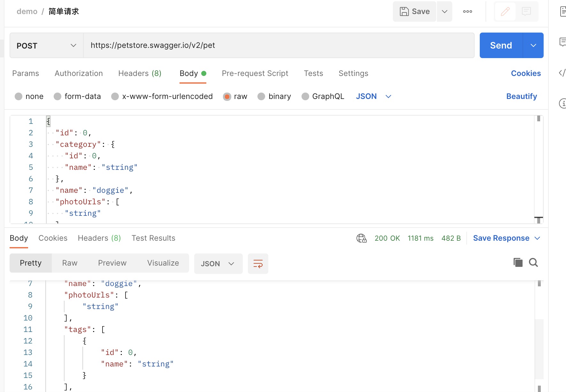Expand the Save button dropdown arrow
Image resolution: width=566 pixels, height=392 pixels.
tap(444, 11)
